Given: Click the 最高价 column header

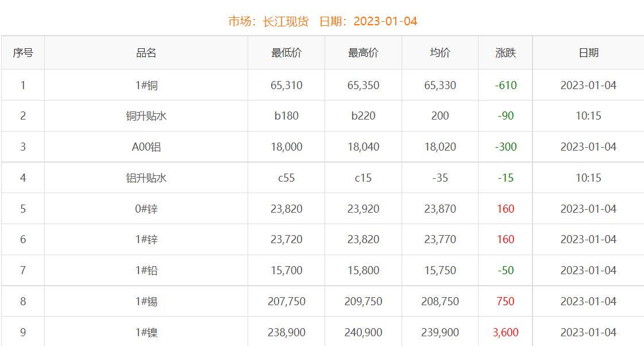Looking at the screenshot, I should click(x=363, y=53).
